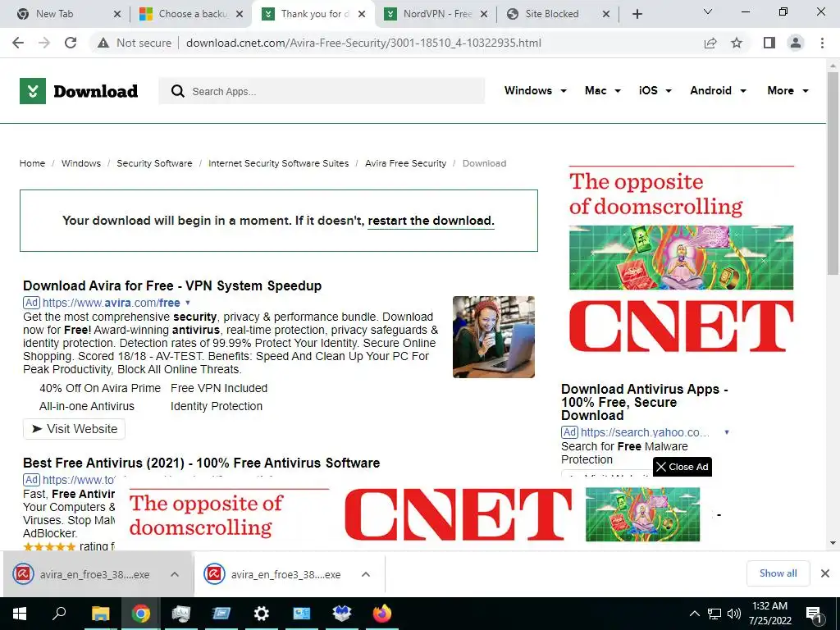
Task: Open the Avira ad options arrow
Action: click(x=188, y=303)
